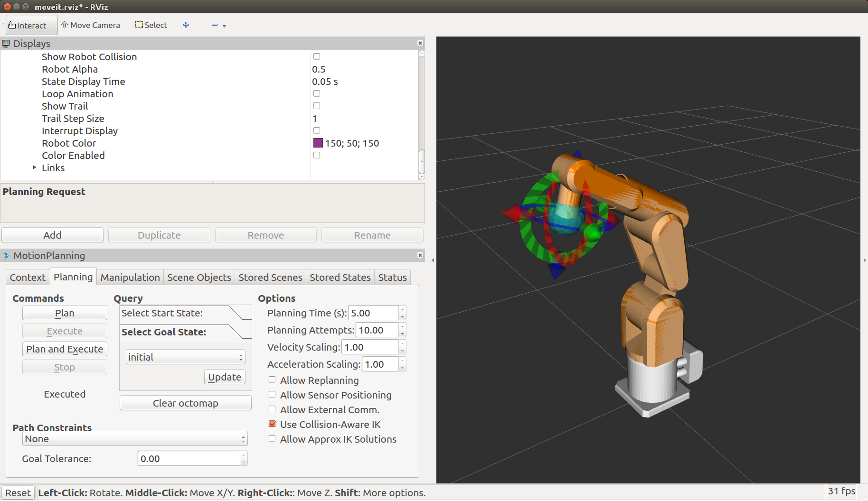
Task: Click the Update goal state button
Action: [225, 377]
